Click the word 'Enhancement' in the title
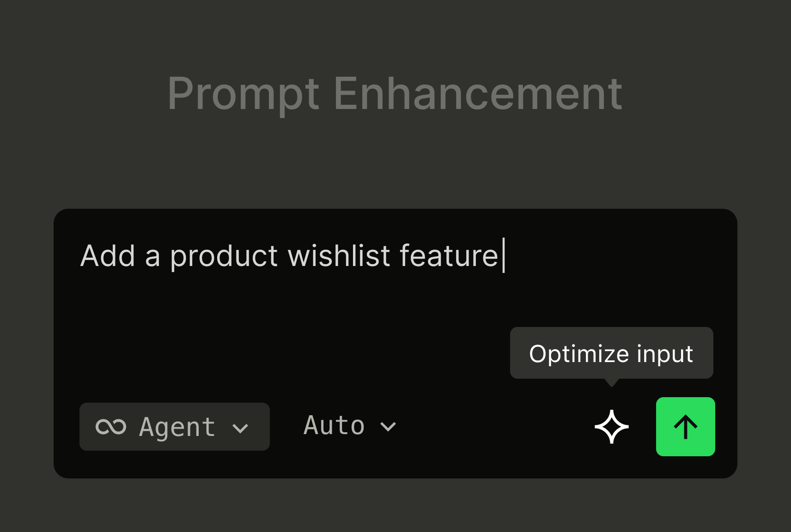Image resolution: width=791 pixels, height=532 pixels. tap(478, 94)
